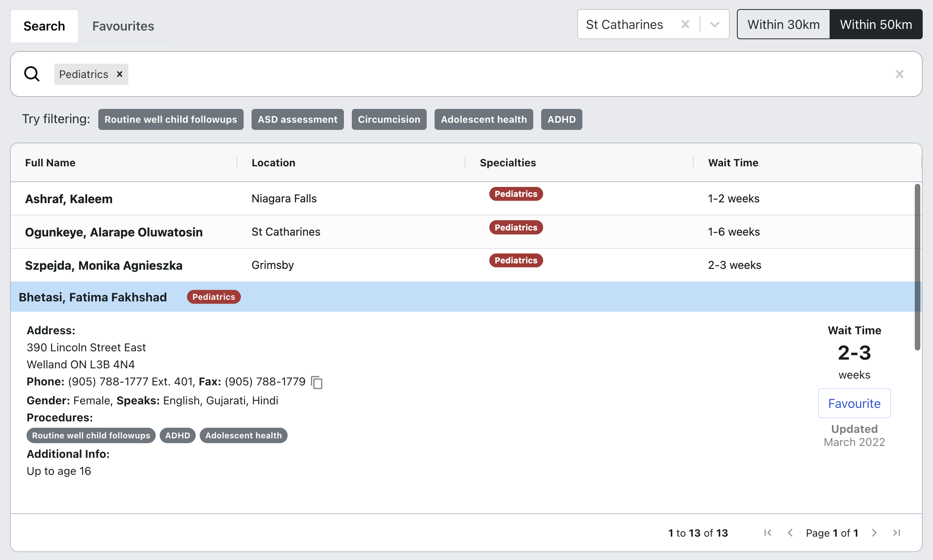This screenshot has width=933, height=560.
Task: Clear the entire search field
Action: tap(899, 74)
